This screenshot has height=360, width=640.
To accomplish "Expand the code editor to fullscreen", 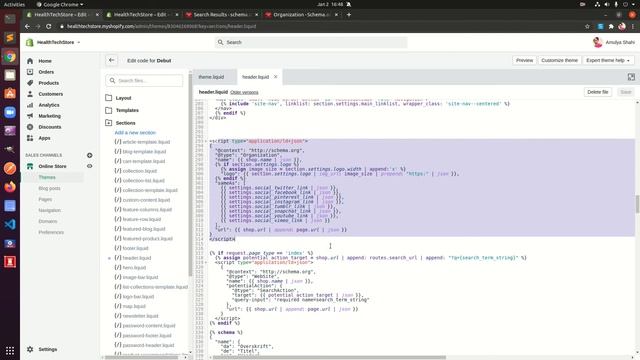I will click(631, 77).
